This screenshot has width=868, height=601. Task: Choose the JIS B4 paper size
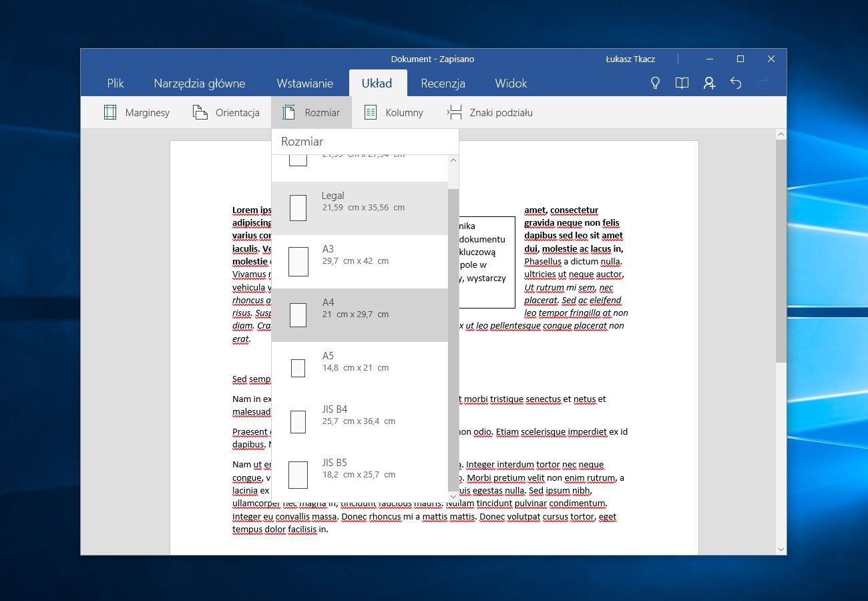359,421
